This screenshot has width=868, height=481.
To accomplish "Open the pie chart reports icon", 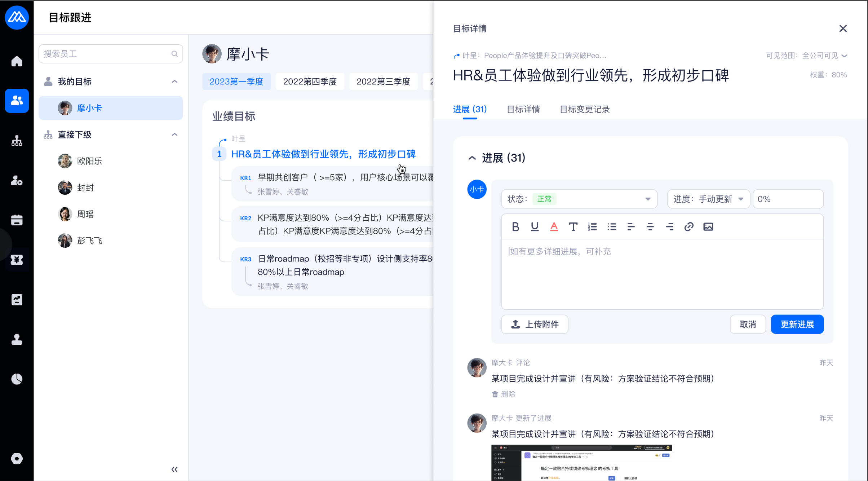I will [17, 379].
